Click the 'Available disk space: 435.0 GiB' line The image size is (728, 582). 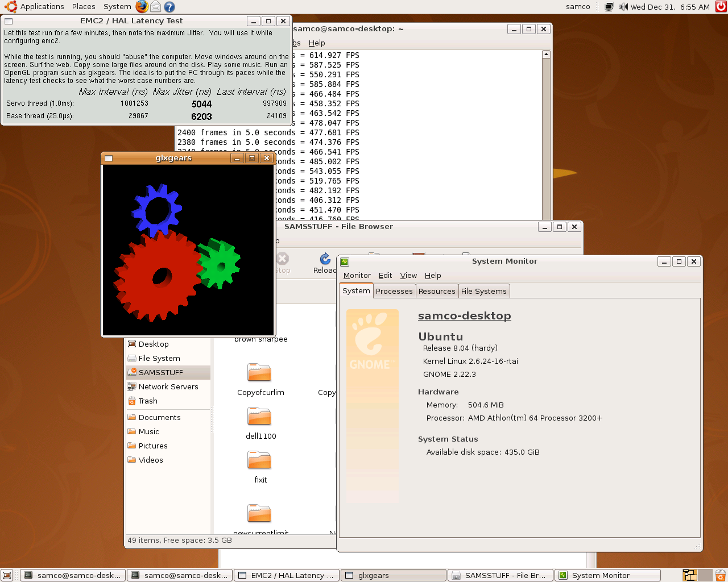pyautogui.click(x=483, y=452)
